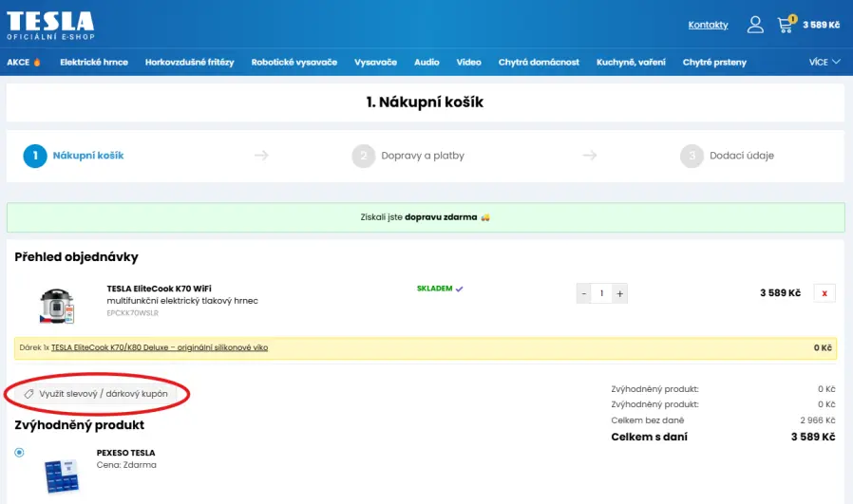Select the PEXESO TESLA radio button
The height and width of the screenshot is (504, 853).
[x=20, y=453]
